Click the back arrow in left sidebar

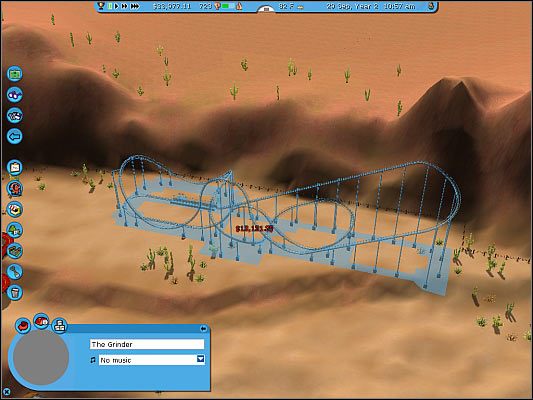15,136
